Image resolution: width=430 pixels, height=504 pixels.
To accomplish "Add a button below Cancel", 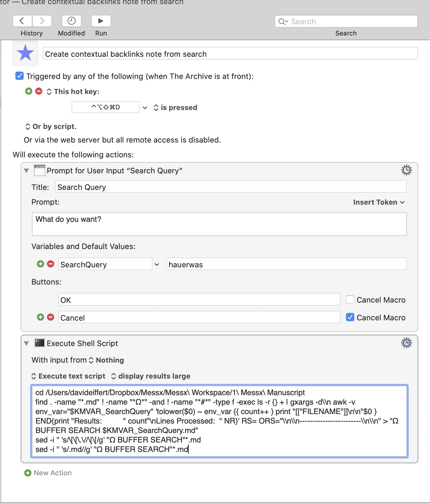I will click(41, 317).
